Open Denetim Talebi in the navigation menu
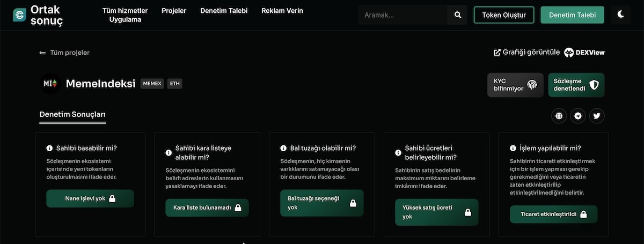 click(224, 11)
